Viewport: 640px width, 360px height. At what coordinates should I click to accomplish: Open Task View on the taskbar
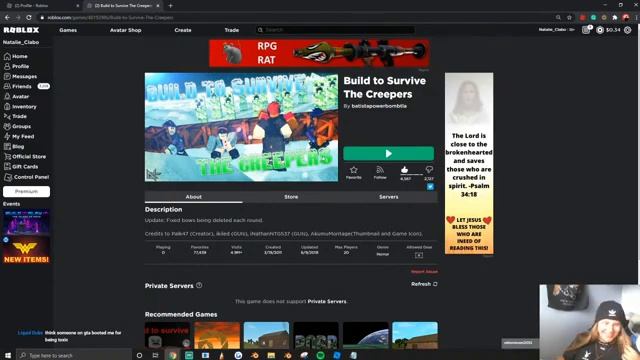(x=156, y=355)
